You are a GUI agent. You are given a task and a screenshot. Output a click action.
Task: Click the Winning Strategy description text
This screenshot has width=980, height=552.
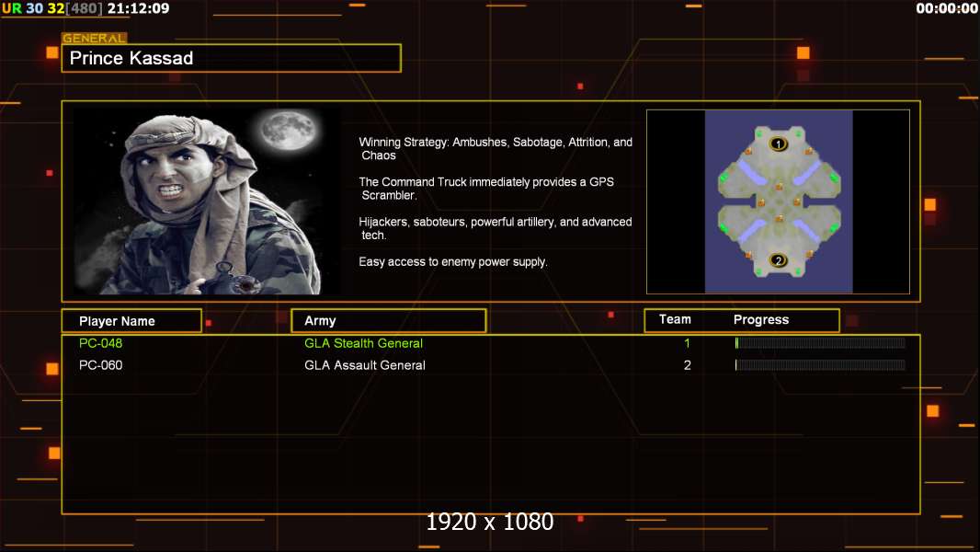[495, 149]
